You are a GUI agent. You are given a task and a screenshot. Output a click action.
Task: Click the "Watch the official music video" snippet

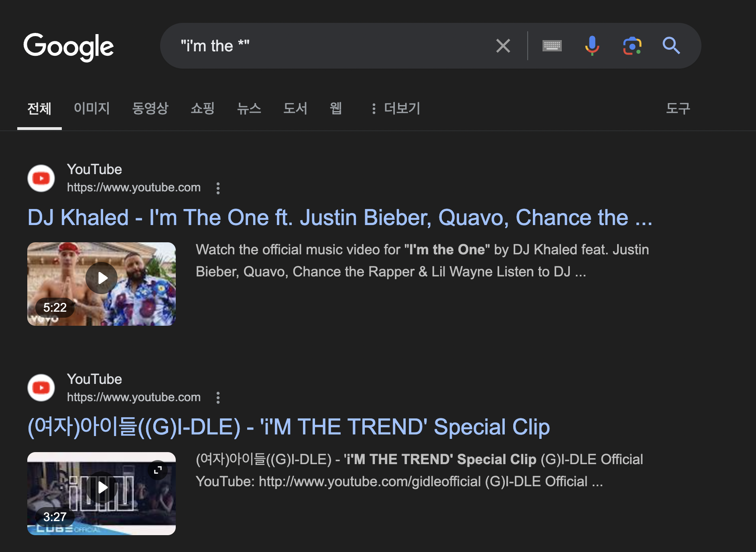pyautogui.click(x=422, y=261)
